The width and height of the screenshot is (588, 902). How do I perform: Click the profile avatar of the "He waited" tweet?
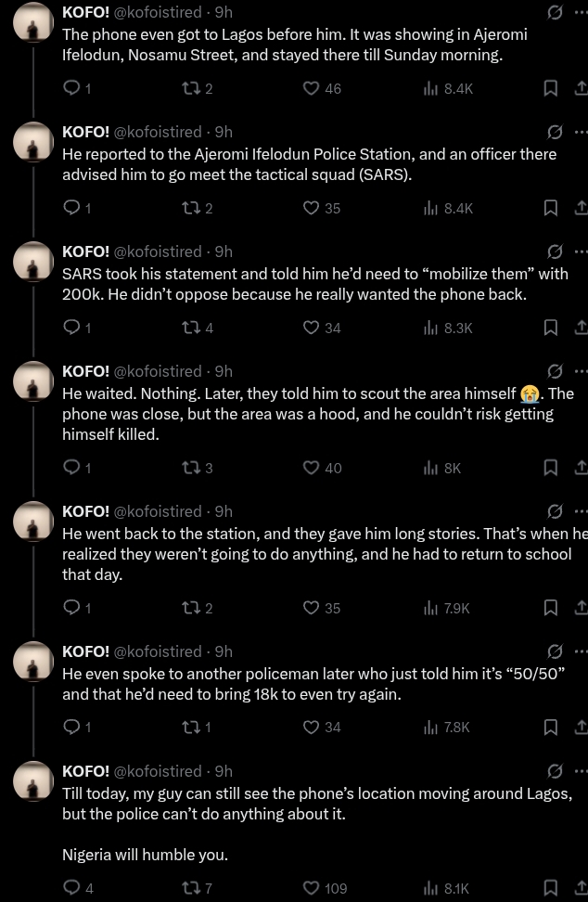point(33,382)
